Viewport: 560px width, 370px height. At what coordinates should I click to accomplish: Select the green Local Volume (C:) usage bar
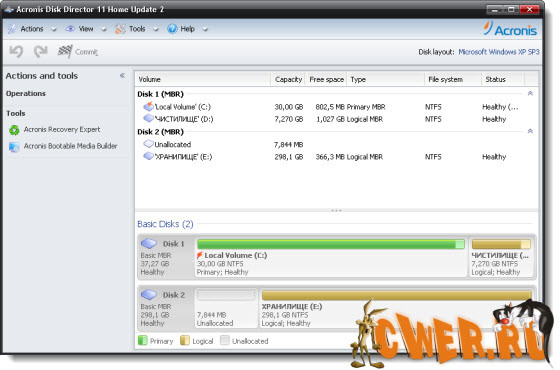pos(331,244)
